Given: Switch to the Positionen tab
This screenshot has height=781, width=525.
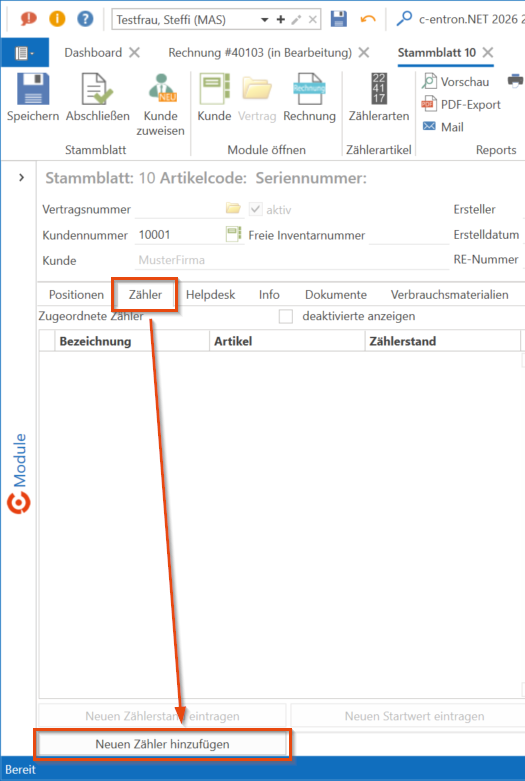Looking at the screenshot, I should pyautogui.click(x=76, y=294).
